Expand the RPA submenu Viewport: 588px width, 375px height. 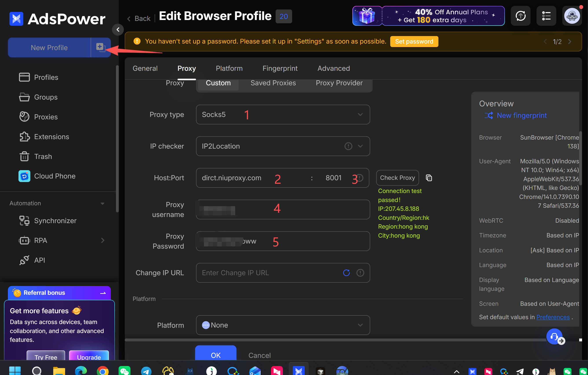click(103, 240)
